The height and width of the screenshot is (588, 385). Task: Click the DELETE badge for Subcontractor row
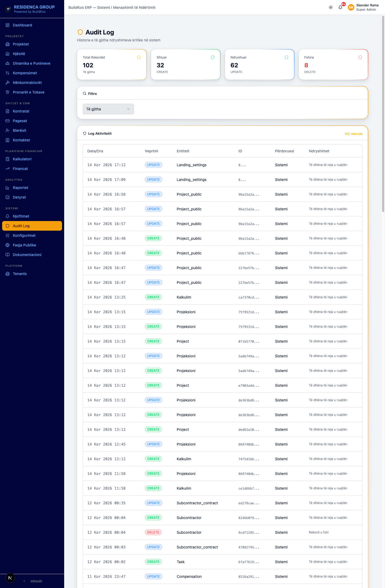coord(153,532)
